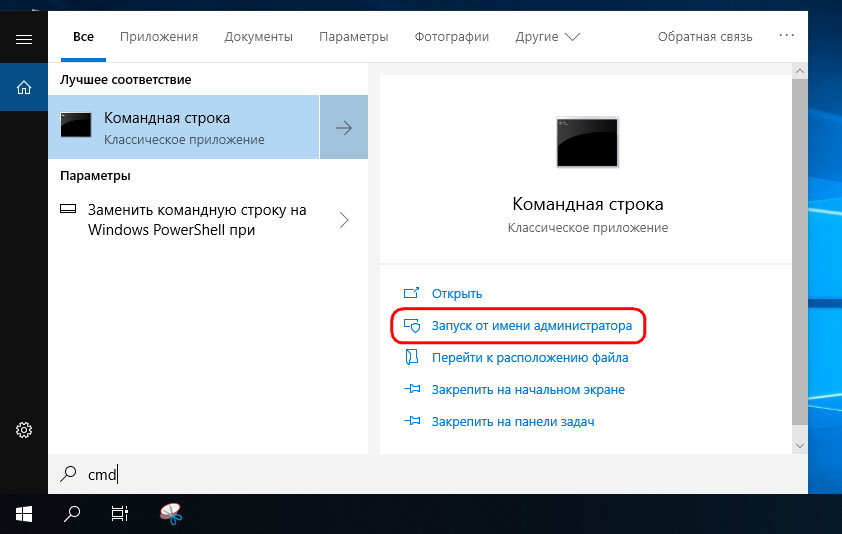Click Запуск от имени администратора
The width and height of the screenshot is (842, 534).
tap(531, 326)
